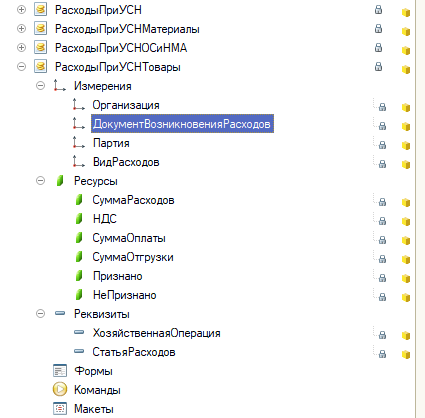The width and height of the screenshot is (425, 418).
Task: Click the РасходыПриУСНТовары register icon
Action: [41, 67]
